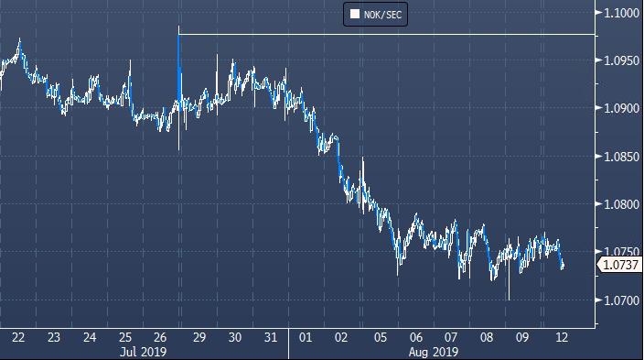Click the 1.1000 y-axis label
Screen dimensions: 644x360
coord(622,13)
